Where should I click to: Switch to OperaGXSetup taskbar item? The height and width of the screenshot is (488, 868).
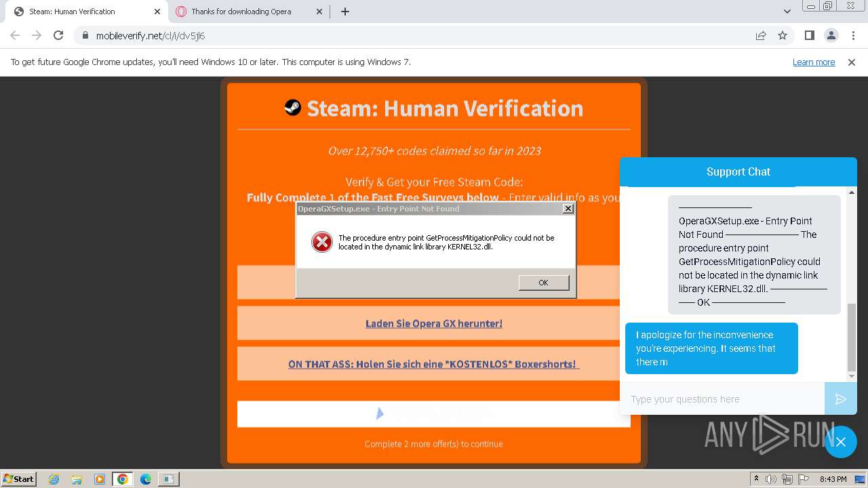coord(168,479)
